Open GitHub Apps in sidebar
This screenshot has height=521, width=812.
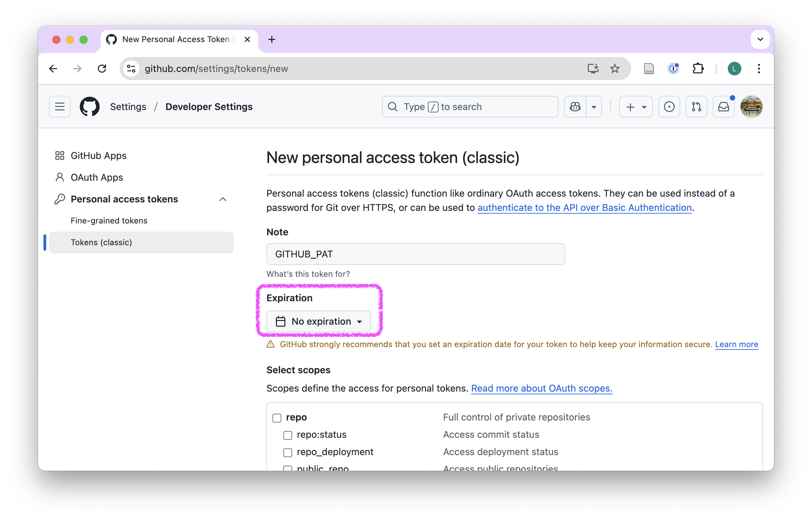pos(99,156)
